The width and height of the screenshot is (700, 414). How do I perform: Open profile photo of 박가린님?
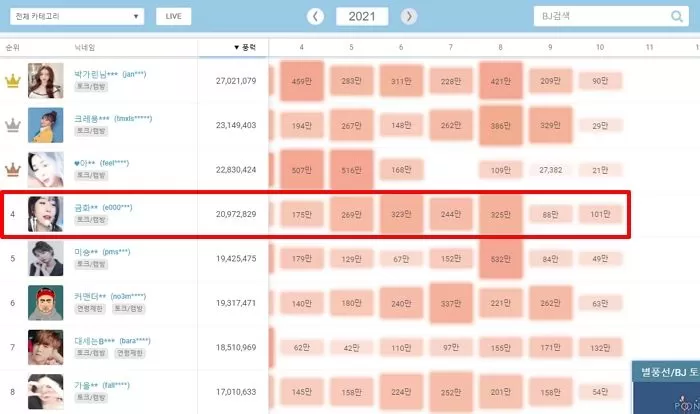coord(46,80)
